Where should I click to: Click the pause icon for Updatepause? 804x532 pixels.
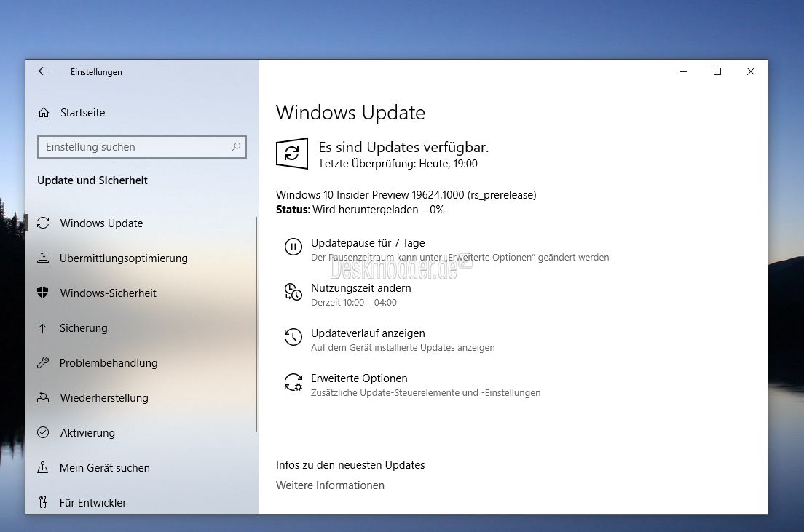(293, 247)
